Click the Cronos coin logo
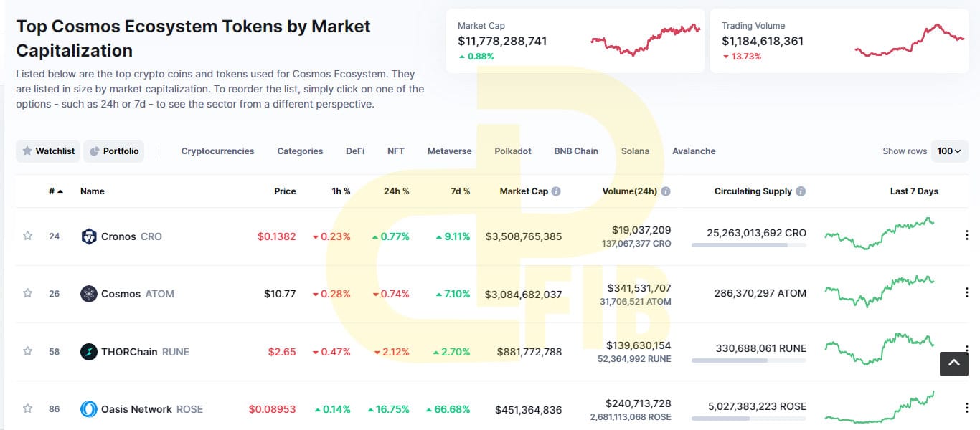 [88, 236]
